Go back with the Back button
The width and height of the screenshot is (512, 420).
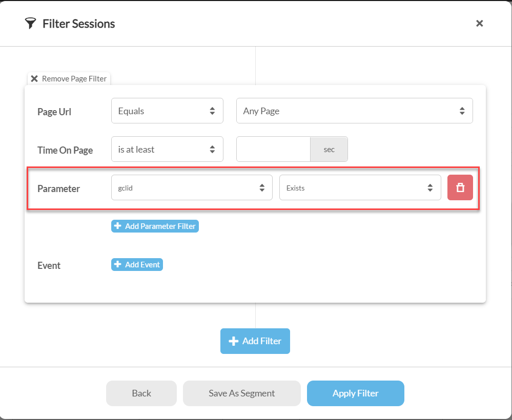[141, 393]
